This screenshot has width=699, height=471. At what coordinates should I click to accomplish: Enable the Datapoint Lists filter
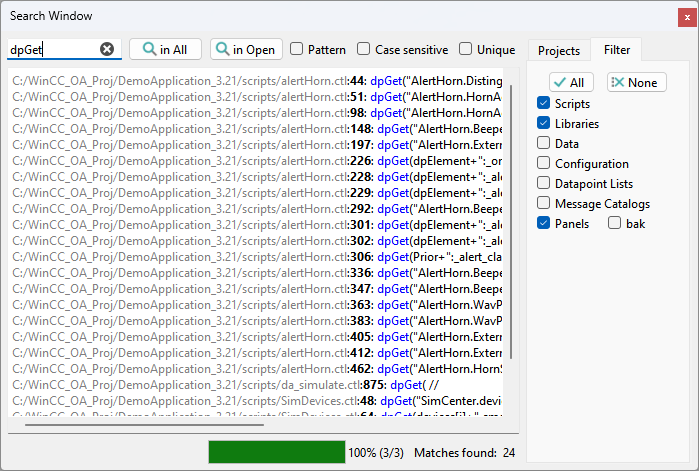543,184
